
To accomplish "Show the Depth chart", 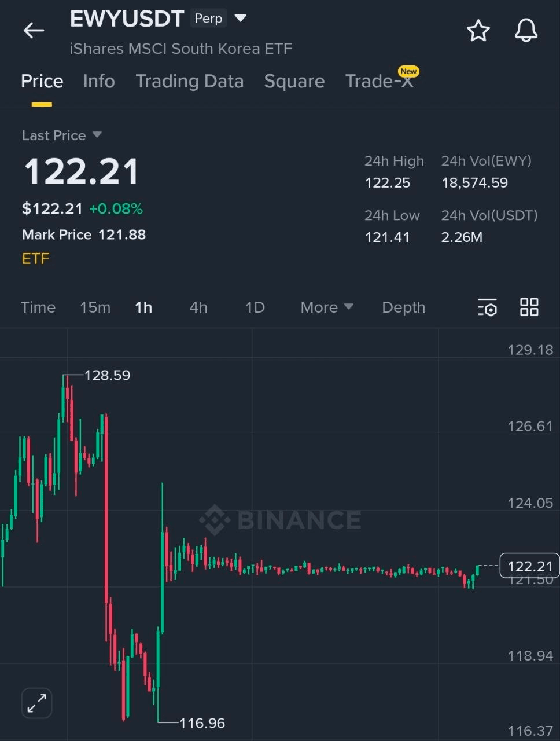I will click(x=403, y=307).
